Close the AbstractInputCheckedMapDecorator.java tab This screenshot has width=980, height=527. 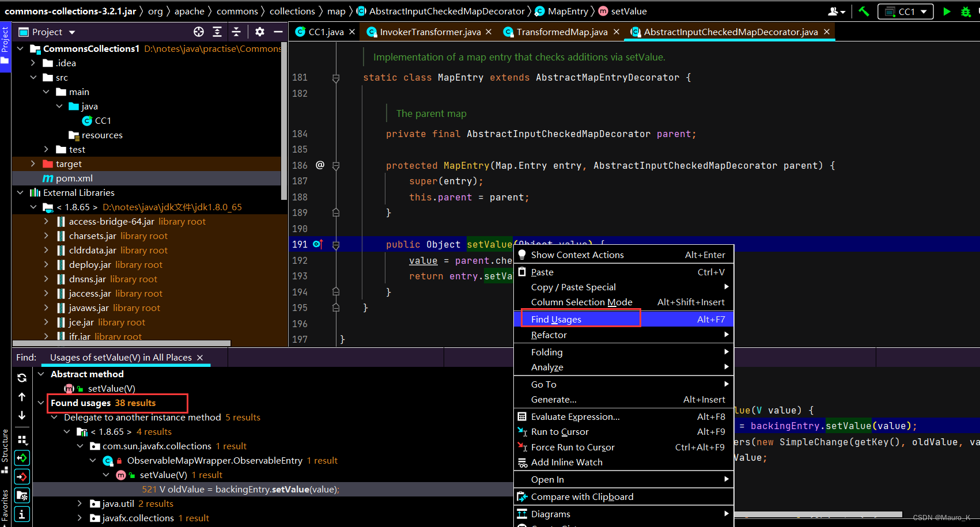tap(827, 32)
